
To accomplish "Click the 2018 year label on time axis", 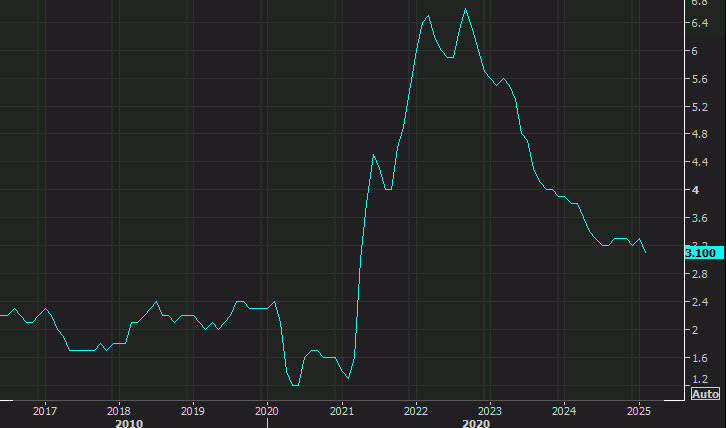I will (x=118, y=410).
